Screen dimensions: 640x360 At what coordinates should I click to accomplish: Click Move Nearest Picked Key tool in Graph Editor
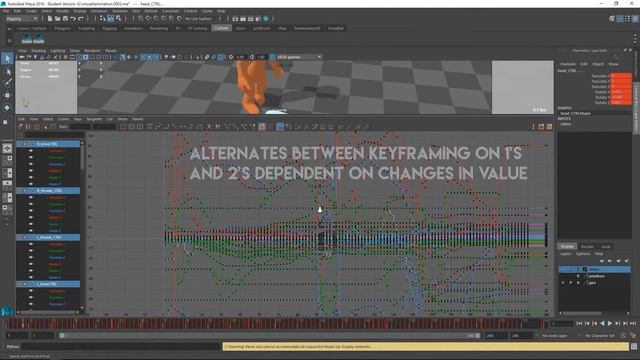20,127
